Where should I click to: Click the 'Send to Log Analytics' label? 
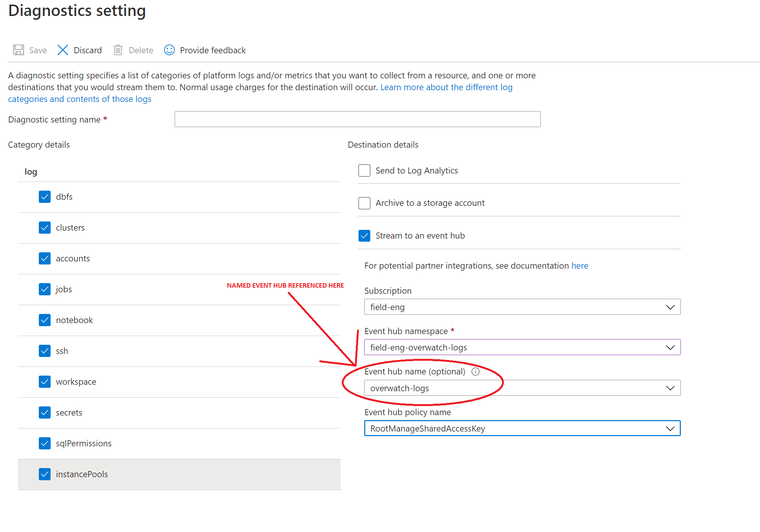tap(417, 170)
